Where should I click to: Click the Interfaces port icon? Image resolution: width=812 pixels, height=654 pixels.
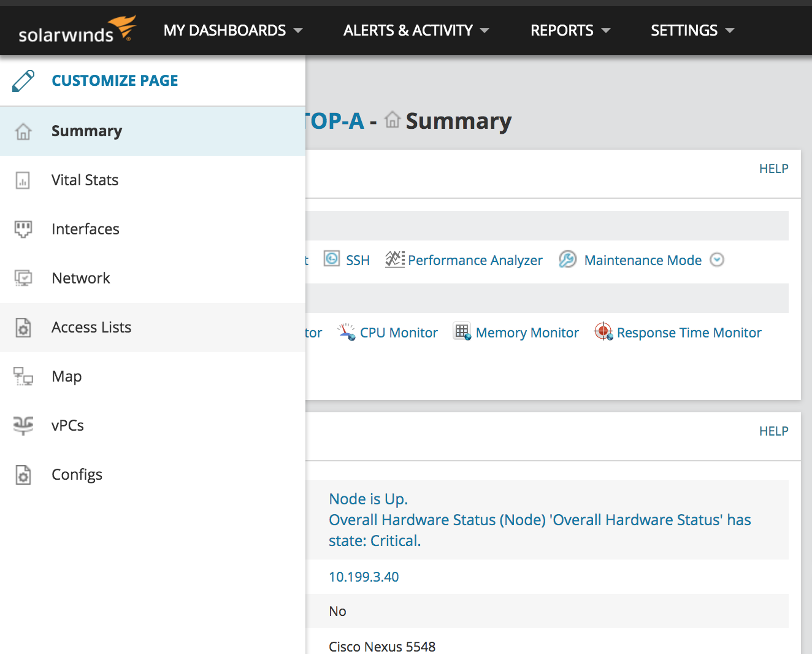[23, 229]
